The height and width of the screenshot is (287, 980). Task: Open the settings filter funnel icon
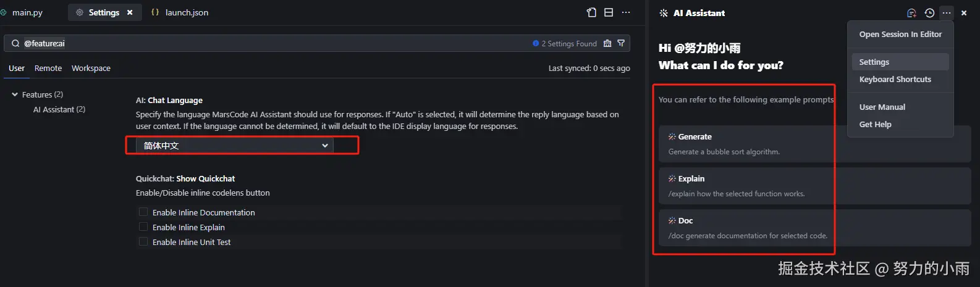(621, 43)
